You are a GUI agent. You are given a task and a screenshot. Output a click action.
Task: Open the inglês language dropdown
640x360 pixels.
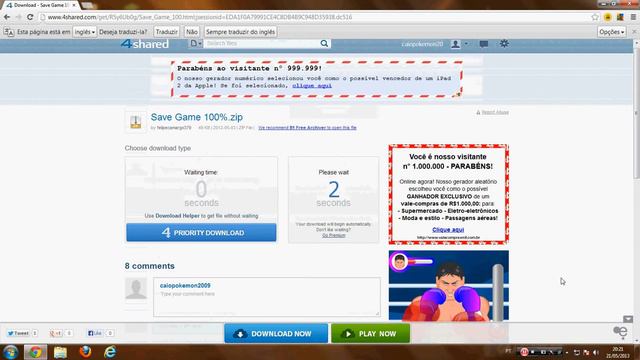pos(84,32)
